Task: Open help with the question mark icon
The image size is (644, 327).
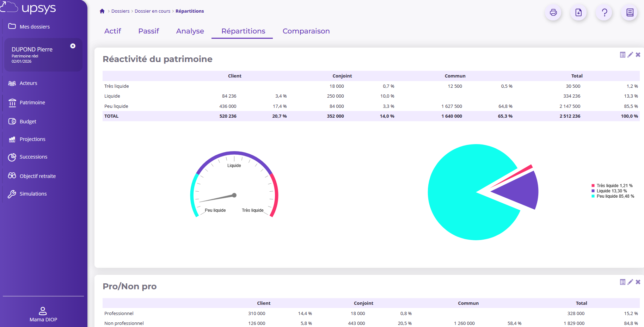Action: click(x=604, y=13)
